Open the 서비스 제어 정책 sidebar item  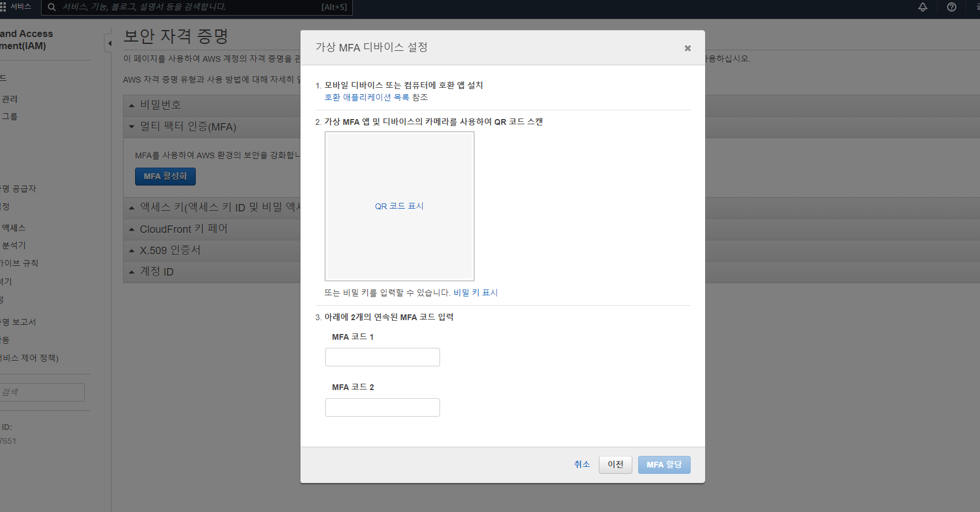(x=29, y=358)
